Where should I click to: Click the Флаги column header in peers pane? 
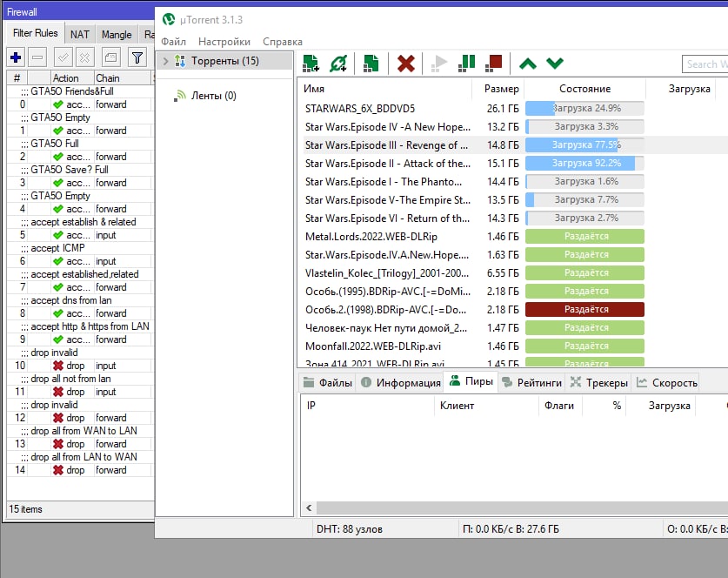(559, 406)
